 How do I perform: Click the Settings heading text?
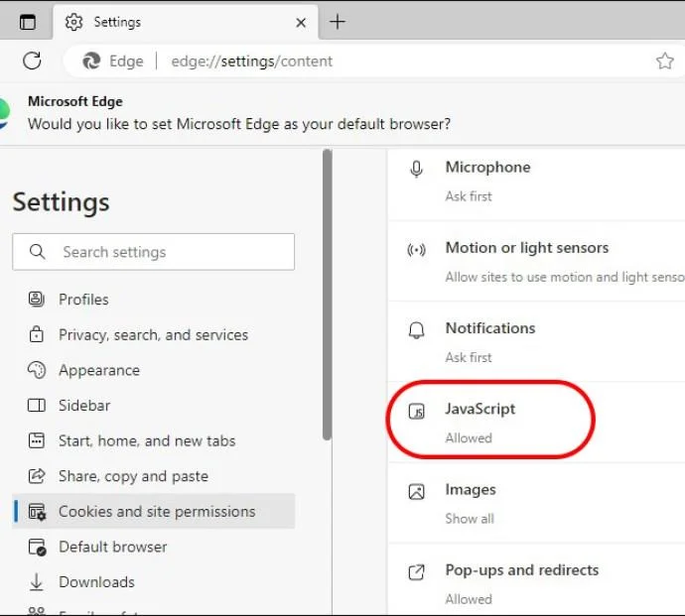62,202
